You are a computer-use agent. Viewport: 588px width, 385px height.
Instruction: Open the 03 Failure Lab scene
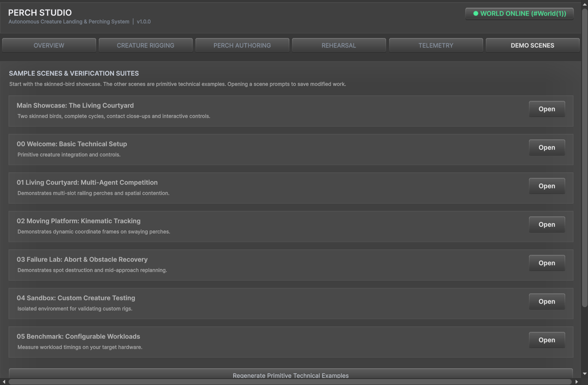pos(547,263)
